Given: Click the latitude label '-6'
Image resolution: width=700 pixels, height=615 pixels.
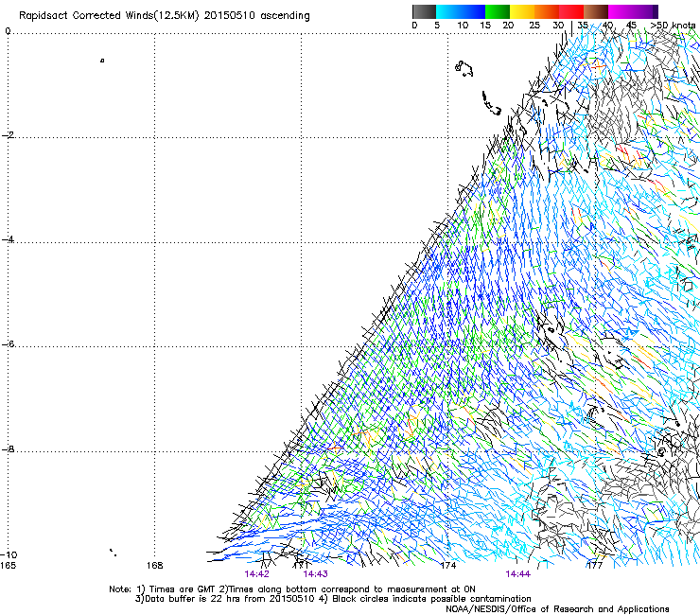Looking at the screenshot, I should [x=8, y=343].
